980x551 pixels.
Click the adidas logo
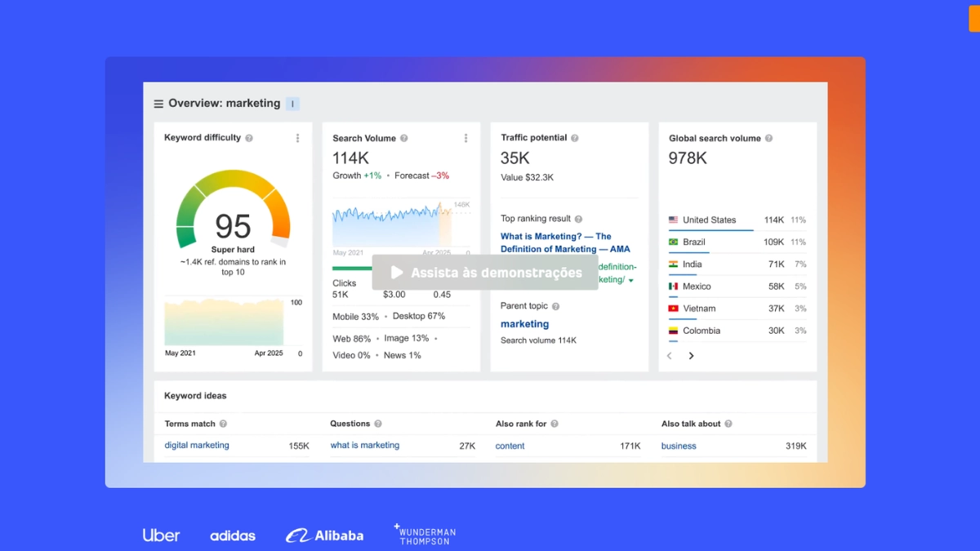233,536
